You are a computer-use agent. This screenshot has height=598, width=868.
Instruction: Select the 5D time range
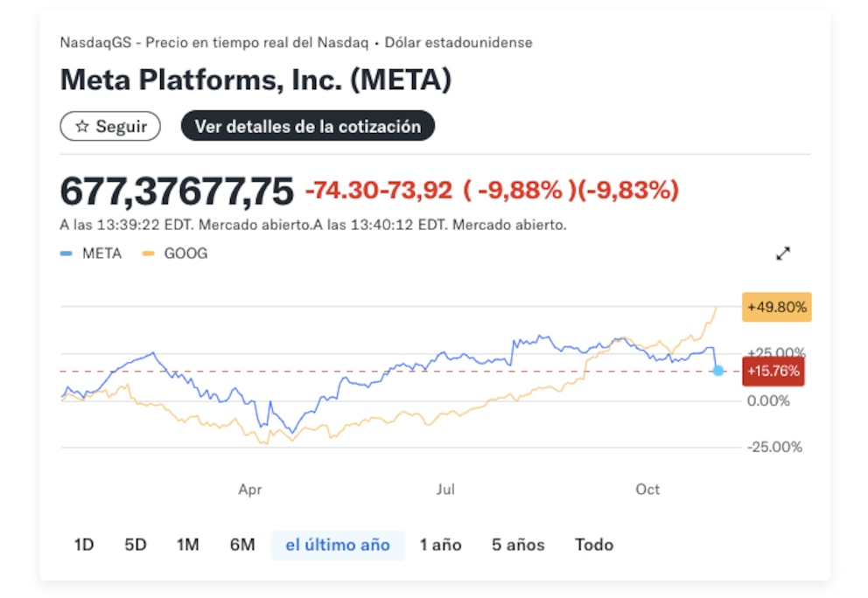(136, 545)
